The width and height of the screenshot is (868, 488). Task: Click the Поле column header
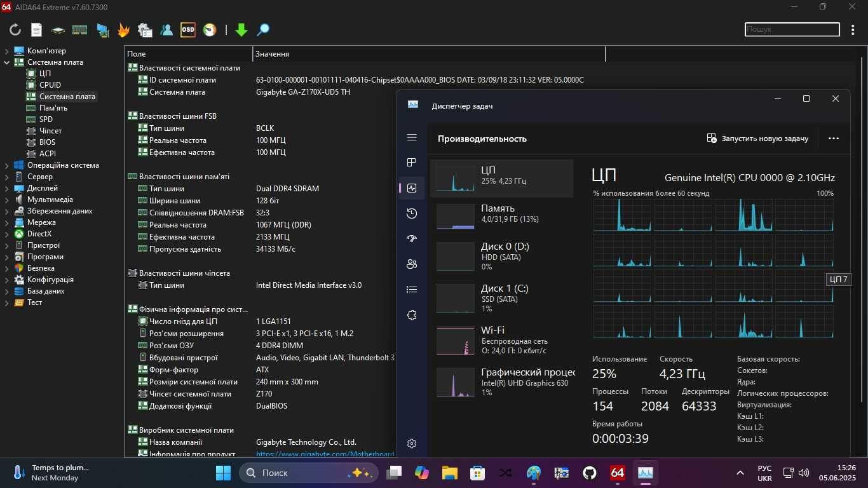click(x=188, y=54)
